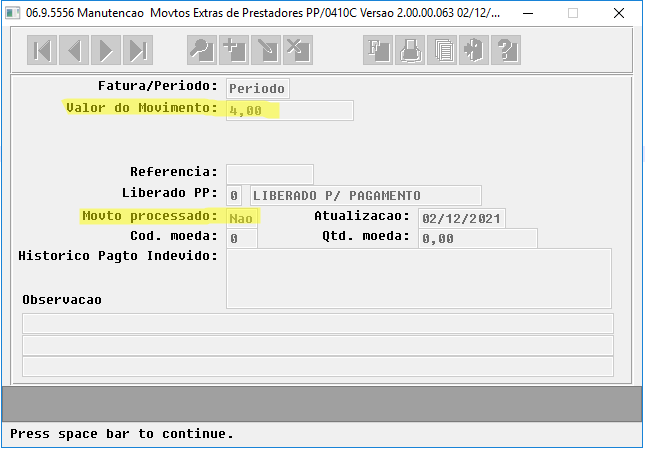The width and height of the screenshot is (645, 449).
Task: Go to previous record arrow
Action: pyautogui.click(x=74, y=50)
